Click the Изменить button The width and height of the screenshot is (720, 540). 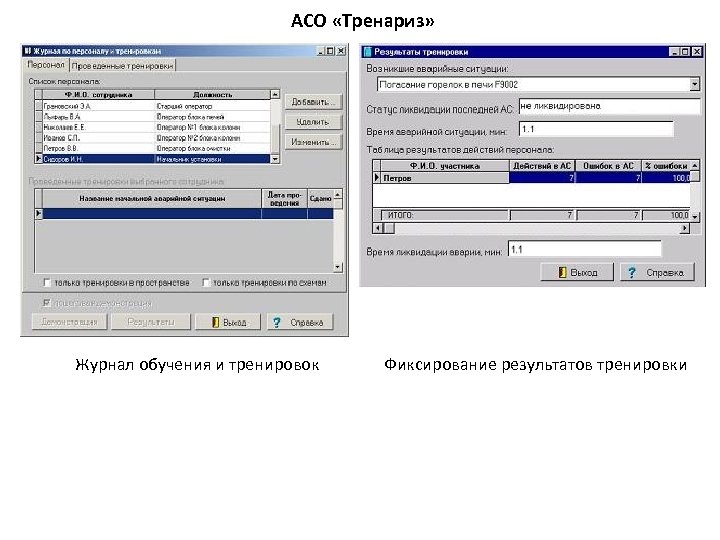pos(313,142)
